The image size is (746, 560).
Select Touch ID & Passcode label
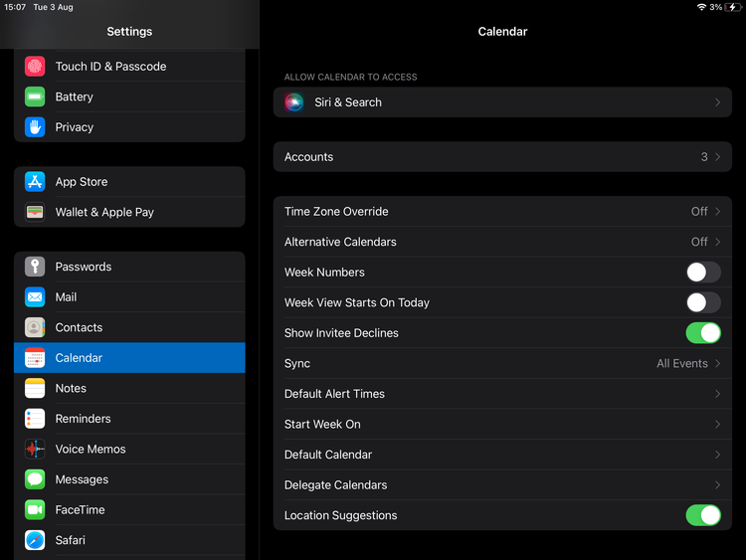coord(110,66)
